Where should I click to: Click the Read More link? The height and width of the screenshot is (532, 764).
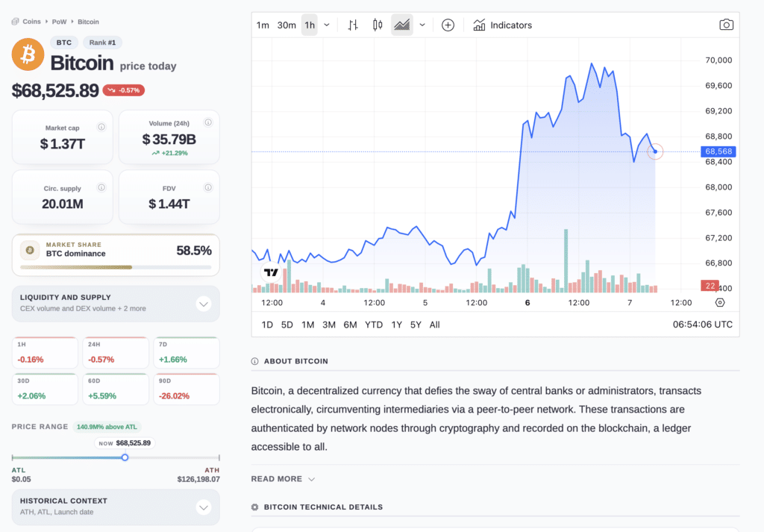coord(283,479)
